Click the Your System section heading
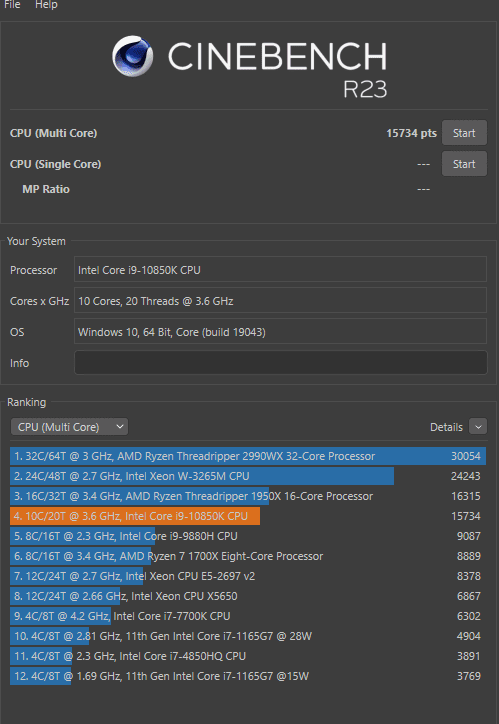 tap(36, 241)
